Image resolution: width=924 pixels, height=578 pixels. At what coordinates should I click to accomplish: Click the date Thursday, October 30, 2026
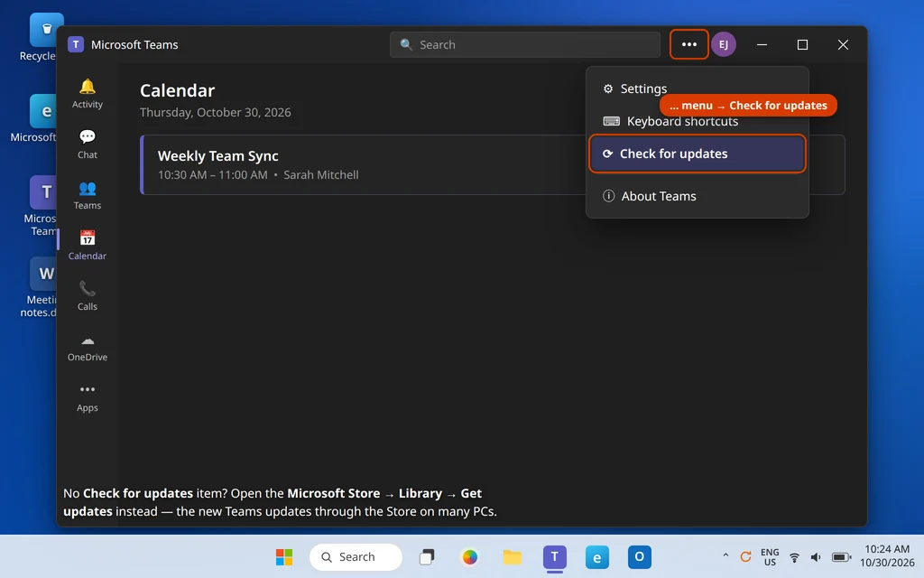[x=215, y=112]
